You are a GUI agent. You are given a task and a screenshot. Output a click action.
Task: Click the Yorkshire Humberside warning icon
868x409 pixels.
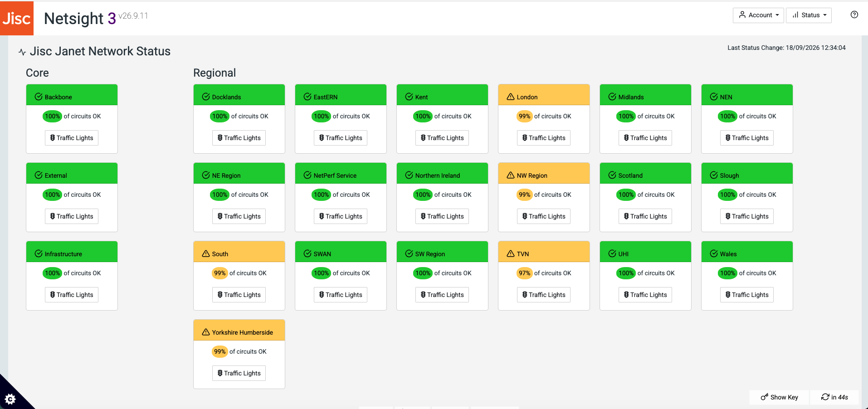(x=206, y=332)
